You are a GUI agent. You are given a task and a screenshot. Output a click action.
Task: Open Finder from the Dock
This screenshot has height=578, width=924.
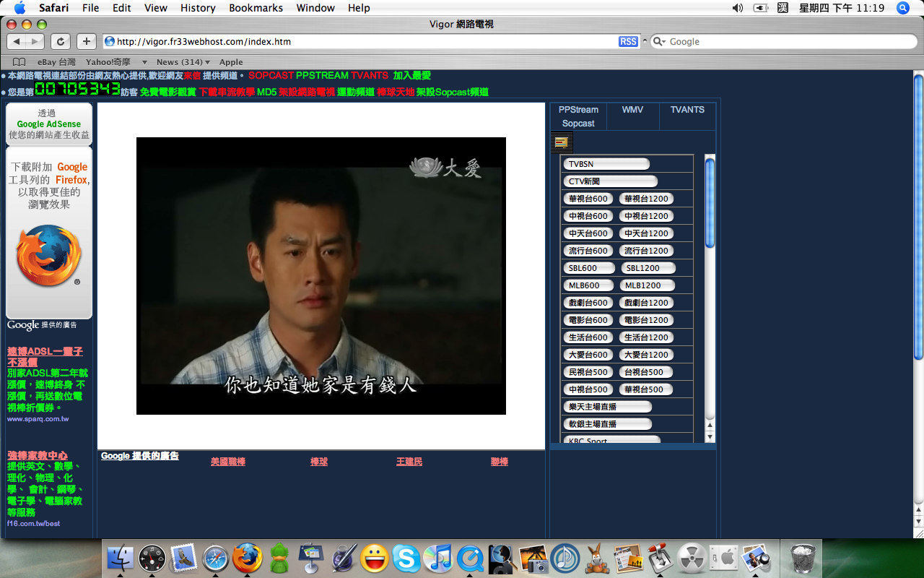tap(121, 558)
